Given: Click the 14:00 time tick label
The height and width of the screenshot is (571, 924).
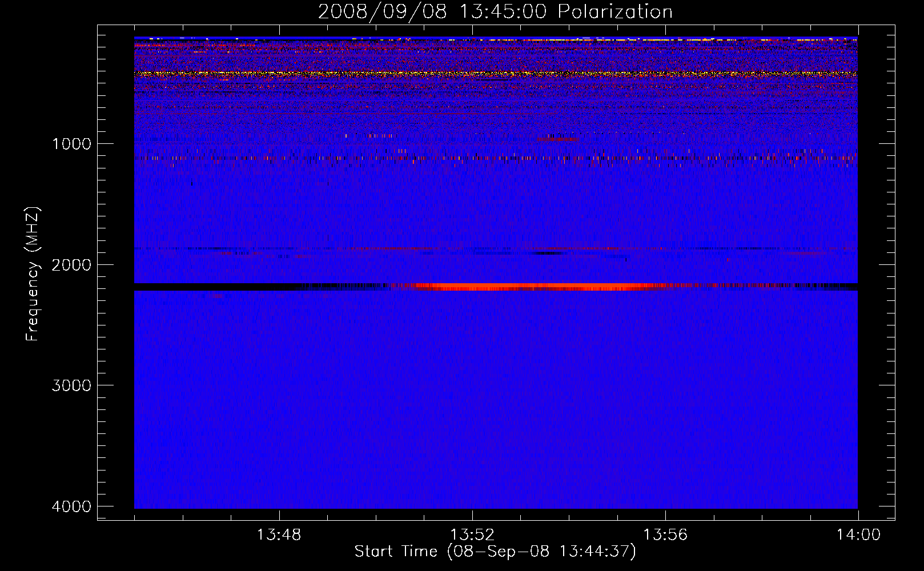Looking at the screenshot, I should tap(858, 535).
